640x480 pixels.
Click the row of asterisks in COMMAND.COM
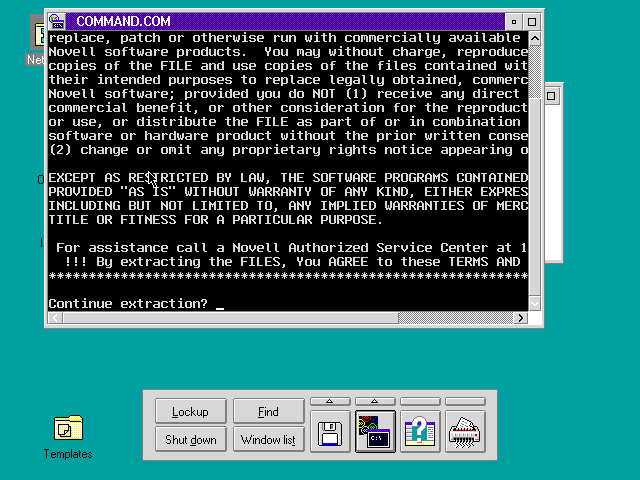(288, 276)
